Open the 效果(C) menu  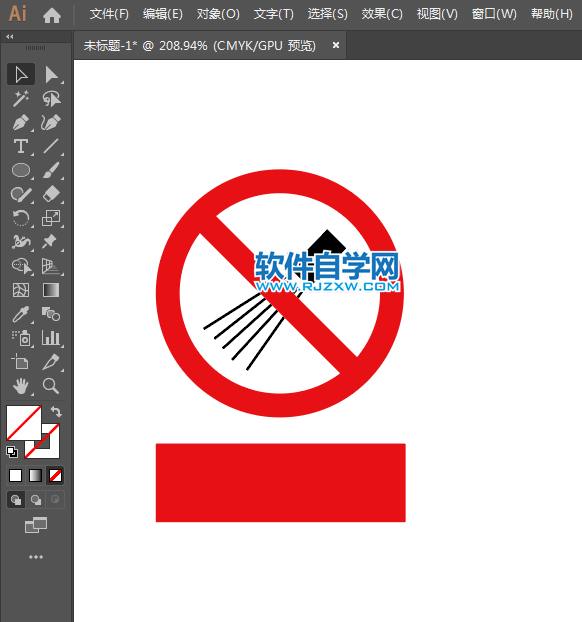coord(382,14)
